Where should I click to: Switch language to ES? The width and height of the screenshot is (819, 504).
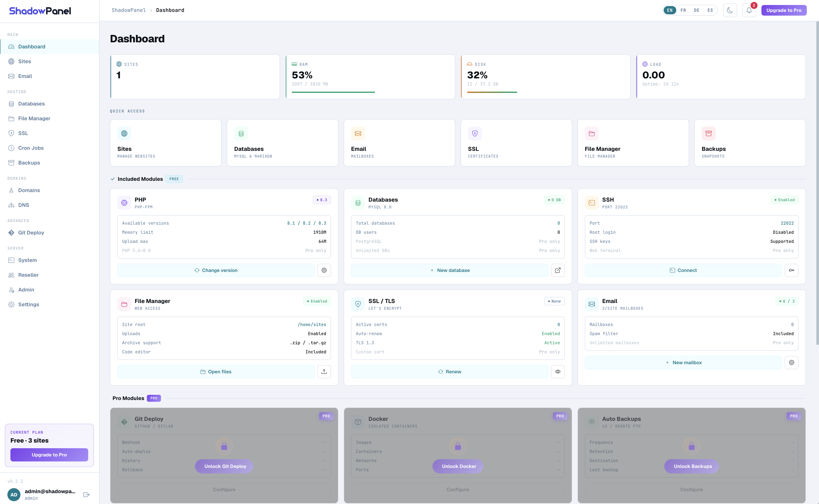[x=710, y=10]
